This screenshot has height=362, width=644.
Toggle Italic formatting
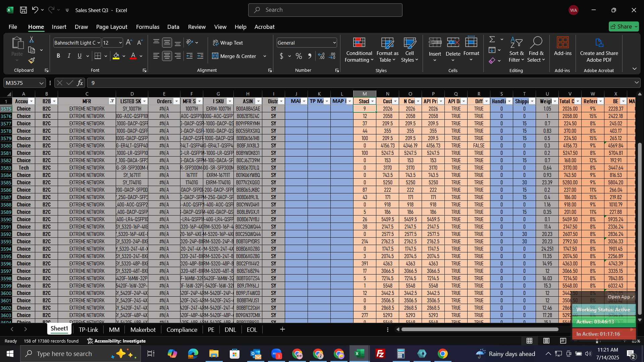click(69, 56)
